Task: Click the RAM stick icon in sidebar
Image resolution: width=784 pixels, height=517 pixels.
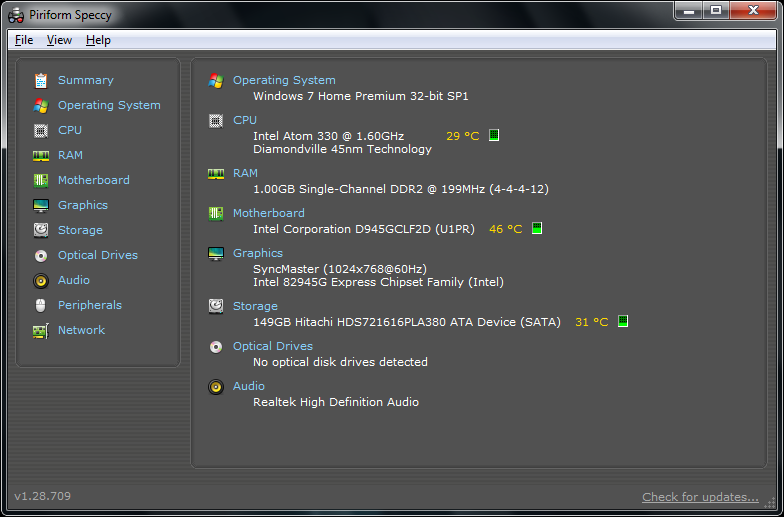Action: [40, 156]
